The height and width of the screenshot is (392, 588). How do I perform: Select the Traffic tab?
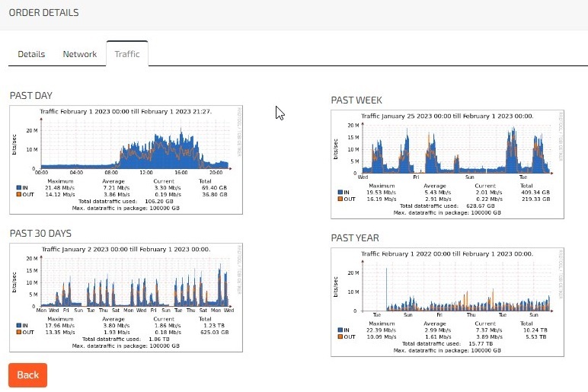coord(127,54)
